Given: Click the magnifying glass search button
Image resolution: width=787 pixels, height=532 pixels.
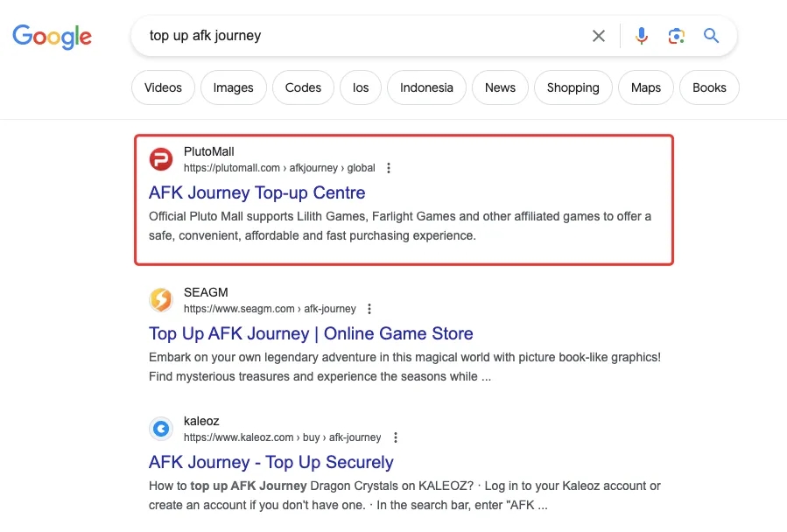Looking at the screenshot, I should coord(712,36).
